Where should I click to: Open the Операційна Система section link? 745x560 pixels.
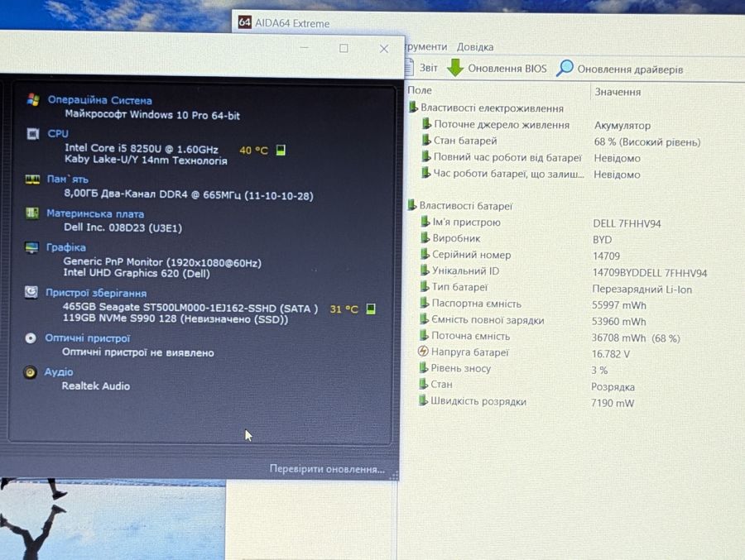click(100, 100)
